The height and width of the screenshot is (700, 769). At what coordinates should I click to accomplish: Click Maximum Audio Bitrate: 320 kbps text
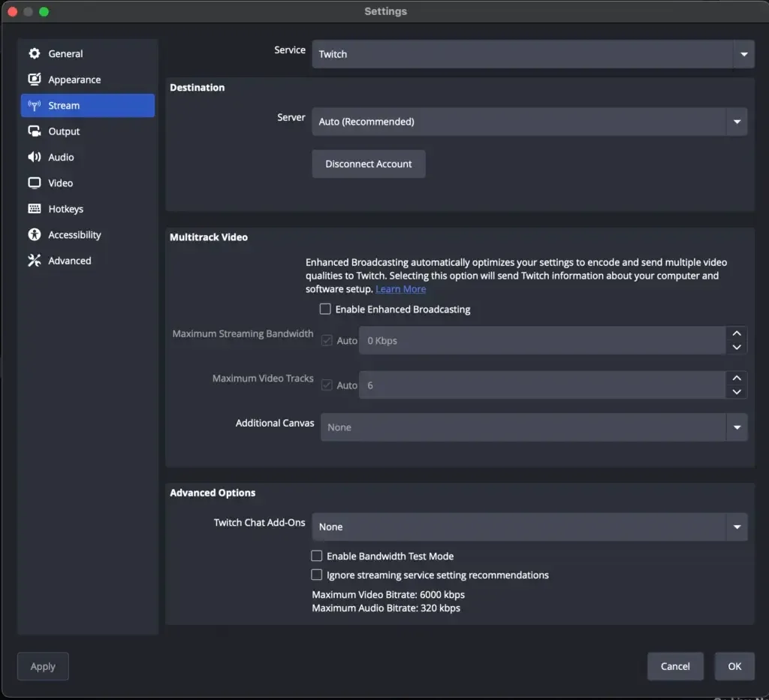point(386,608)
